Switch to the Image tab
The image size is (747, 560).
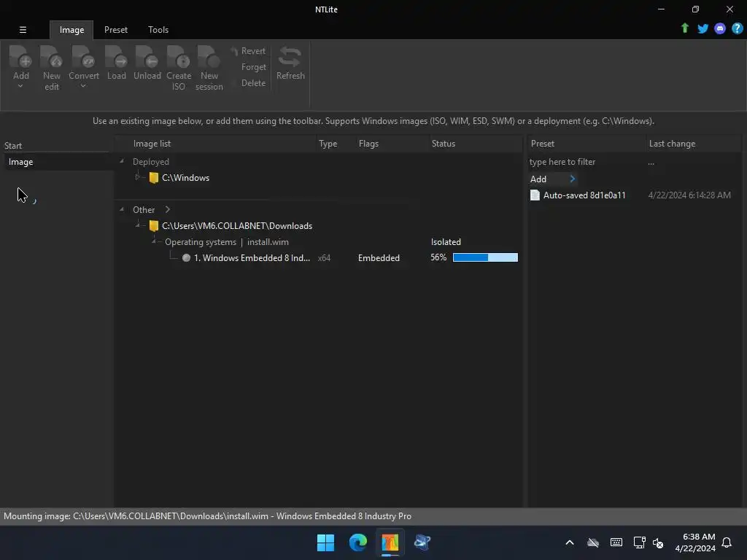pos(71,30)
